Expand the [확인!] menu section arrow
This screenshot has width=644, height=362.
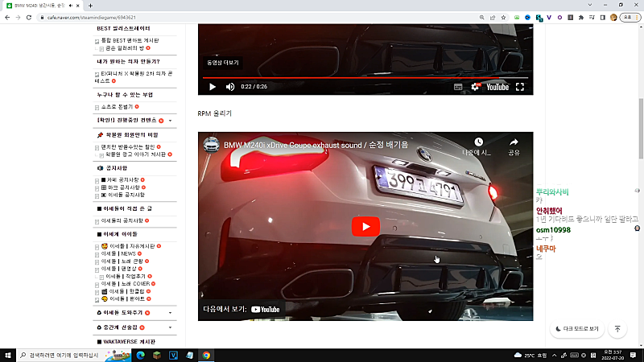(170, 121)
